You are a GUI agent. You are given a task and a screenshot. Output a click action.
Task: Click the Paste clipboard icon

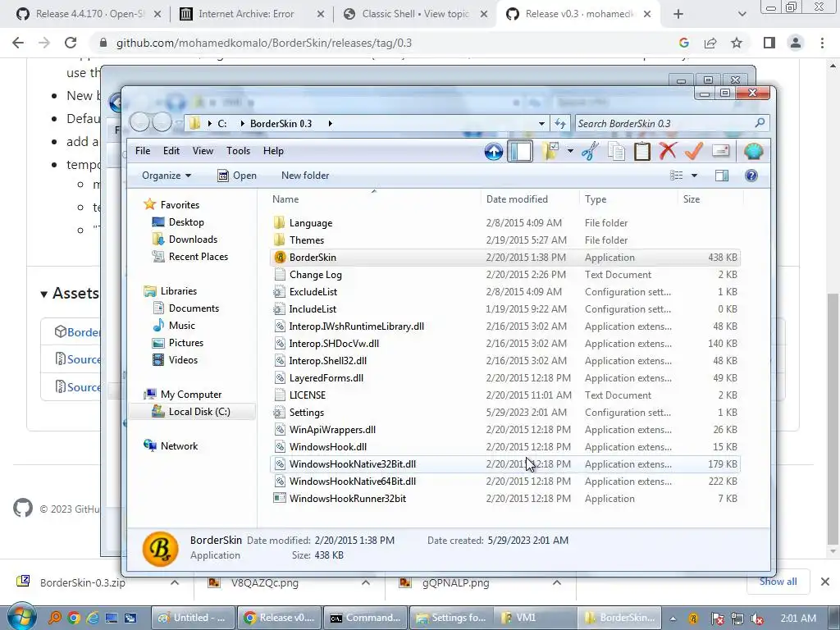[641, 152]
